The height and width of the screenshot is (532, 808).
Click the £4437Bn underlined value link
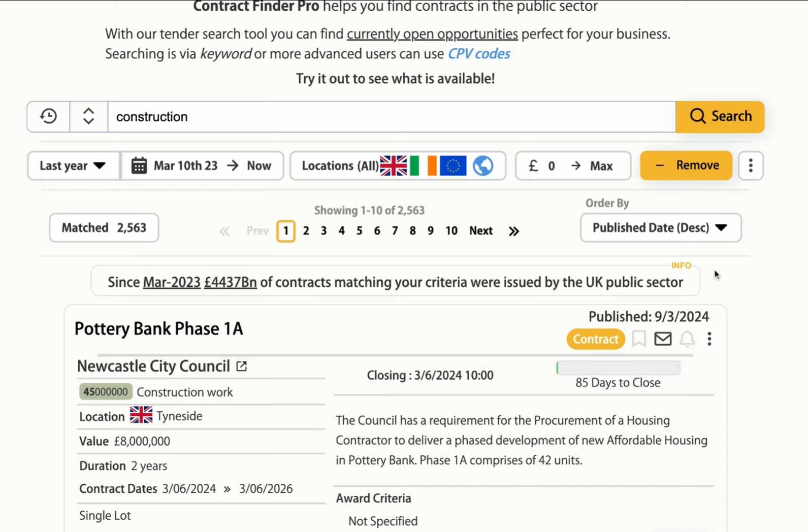(x=231, y=282)
